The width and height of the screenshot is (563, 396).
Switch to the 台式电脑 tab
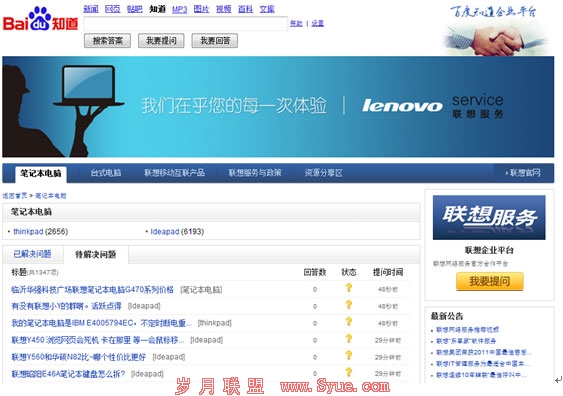click(x=106, y=173)
